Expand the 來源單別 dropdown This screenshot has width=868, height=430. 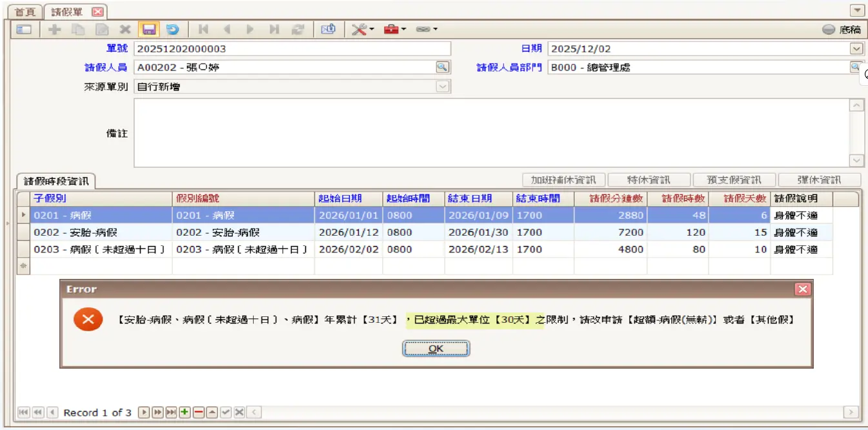click(x=442, y=87)
